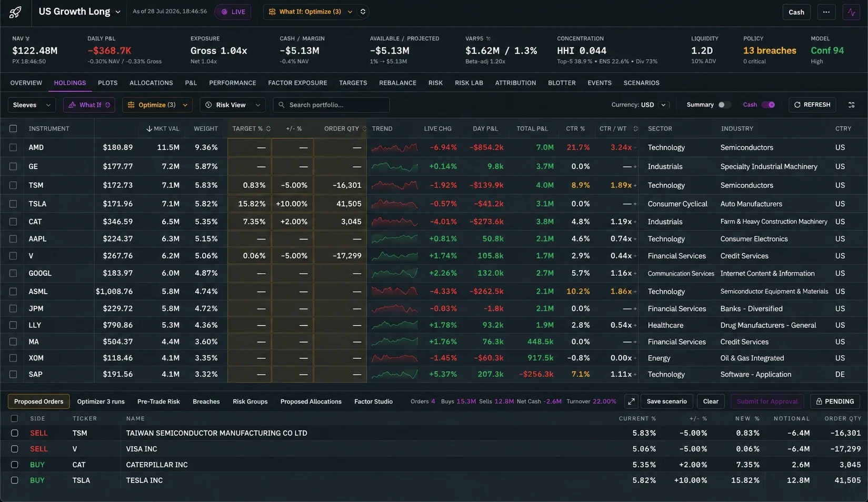Viewport: 868px width, 502px height.
Task: Go to the Risk Lab tab
Action: pyautogui.click(x=469, y=83)
